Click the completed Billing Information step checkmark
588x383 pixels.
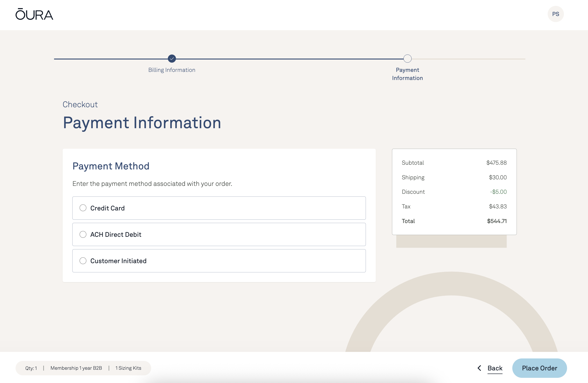(172, 59)
